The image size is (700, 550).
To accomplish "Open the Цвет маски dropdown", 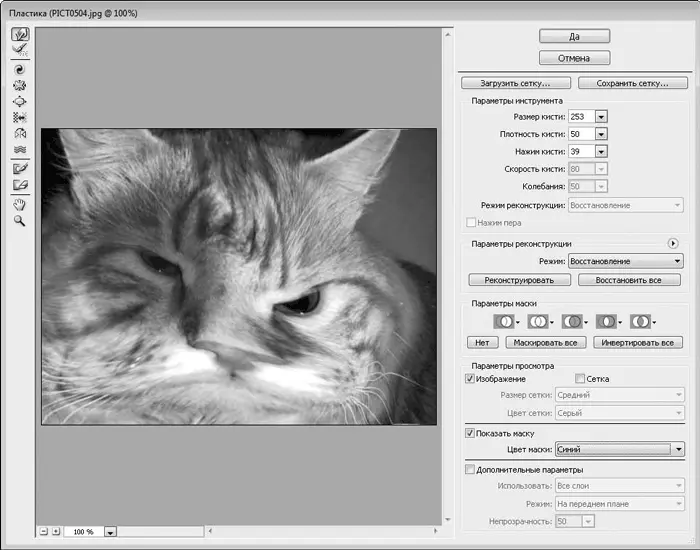I will tap(678, 449).
